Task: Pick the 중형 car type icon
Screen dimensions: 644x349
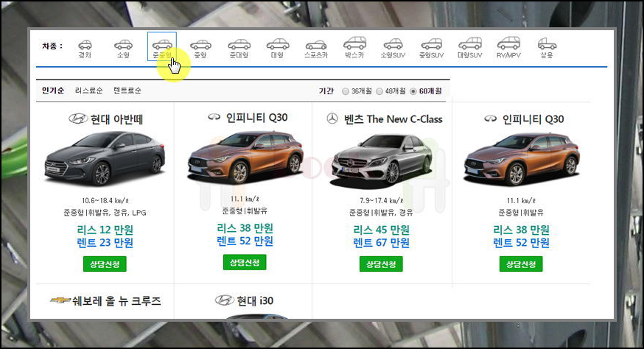Action: [x=200, y=45]
